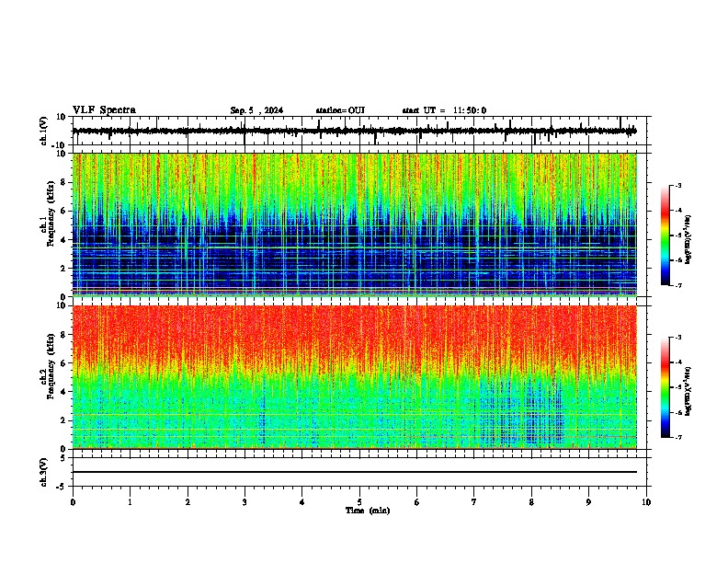This screenshot has width=728, height=563.
Task: Click the "VLF Spectra" plot title
Action: coord(104,110)
